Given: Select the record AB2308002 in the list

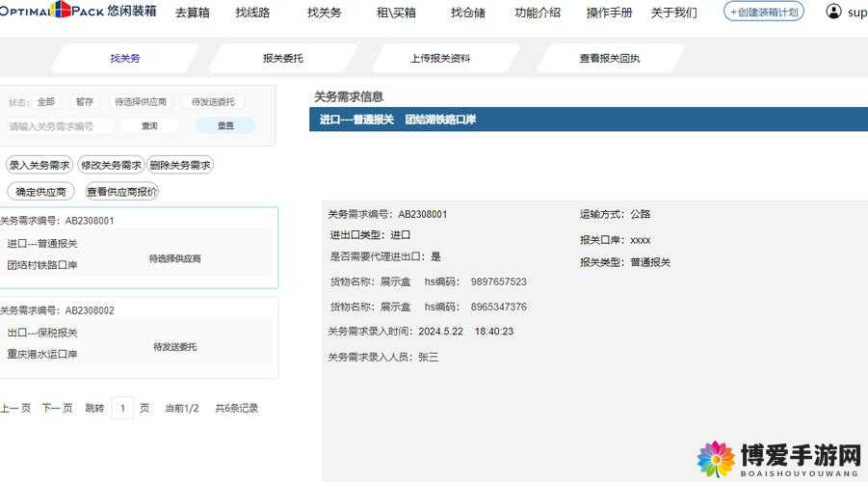Looking at the screenshot, I should click(x=139, y=338).
